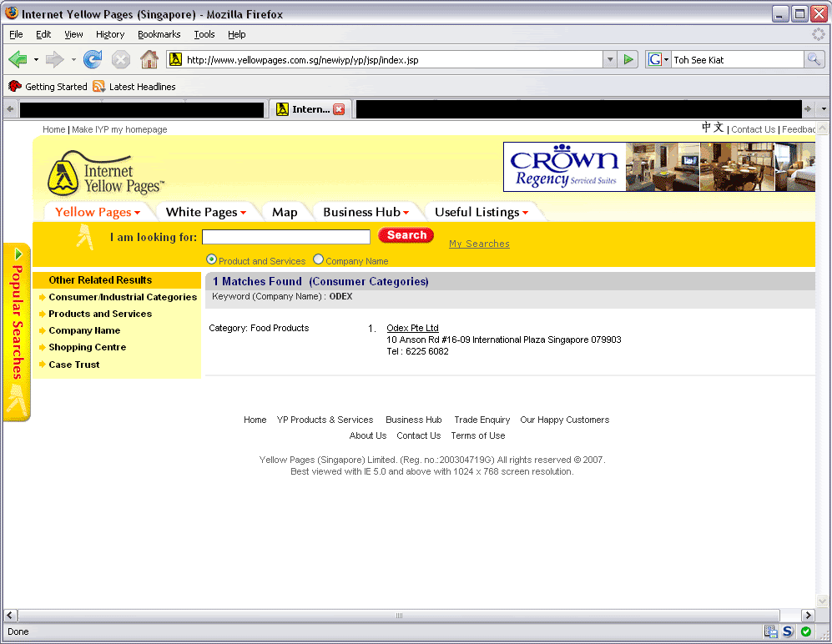The width and height of the screenshot is (832, 644).
Task: Click the blue S status bar icon
Action: click(788, 631)
